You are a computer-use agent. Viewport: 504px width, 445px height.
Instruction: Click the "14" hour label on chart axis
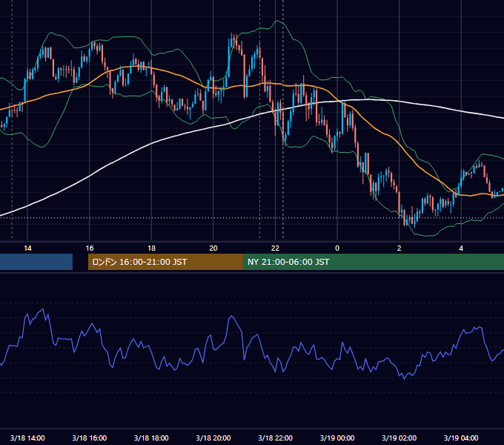click(x=27, y=248)
